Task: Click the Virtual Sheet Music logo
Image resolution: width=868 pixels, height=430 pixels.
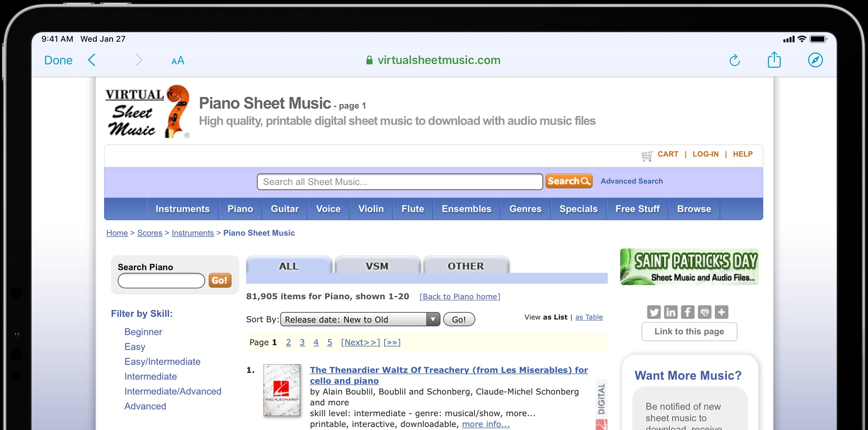Action: tap(148, 111)
